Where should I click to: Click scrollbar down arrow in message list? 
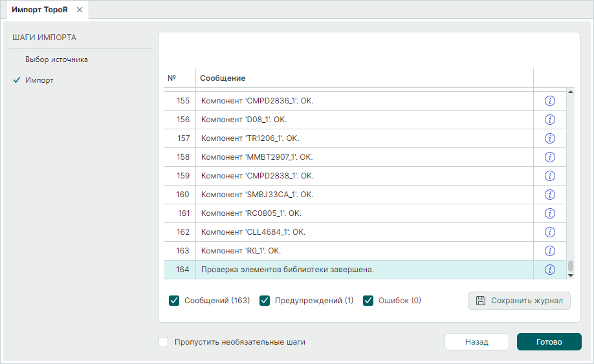(x=571, y=275)
